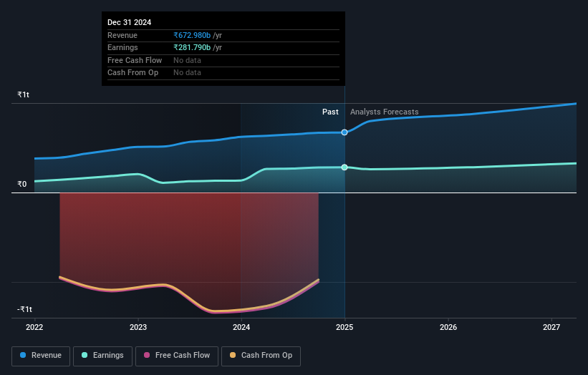The height and width of the screenshot is (375, 588).
Task: Click the tooltip Free Cash Flow row label
Action: point(135,60)
